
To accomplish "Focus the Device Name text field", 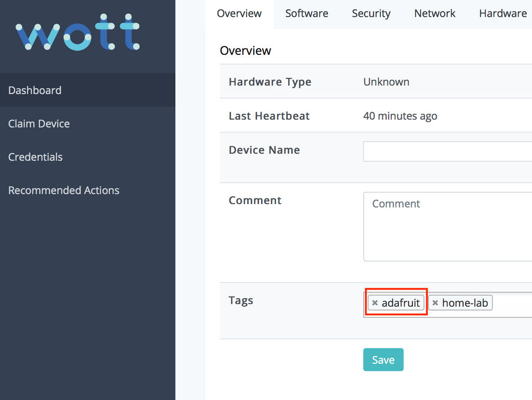I will tap(448, 151).
